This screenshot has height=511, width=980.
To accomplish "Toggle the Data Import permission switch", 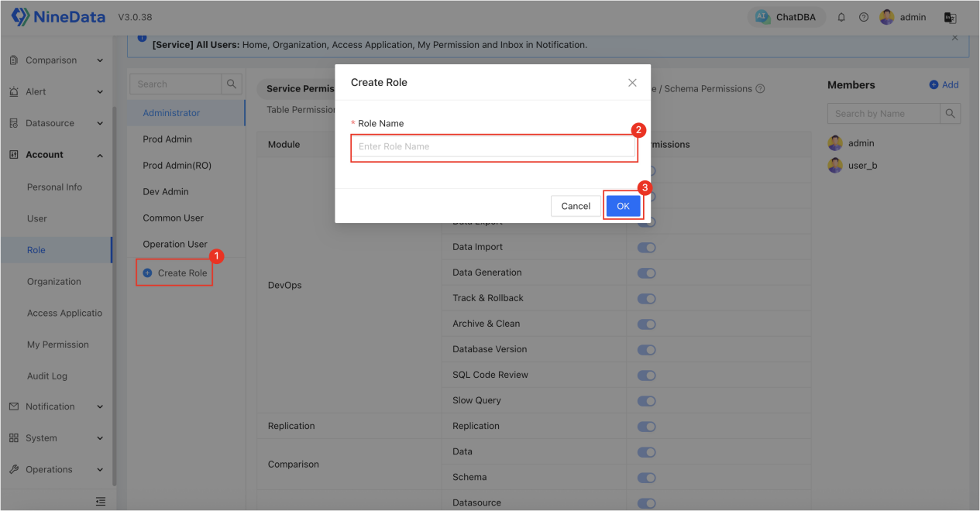I will 646,247.
